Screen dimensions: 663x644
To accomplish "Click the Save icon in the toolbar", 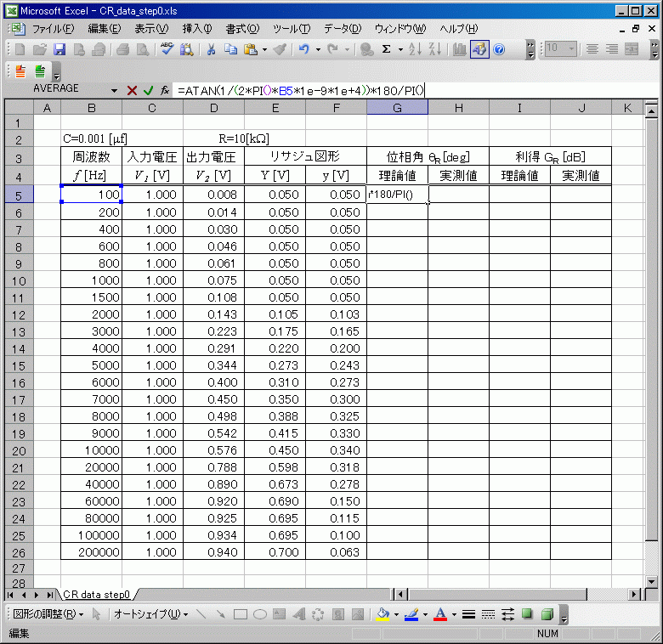I will pyautogui.click(x=59, y=49).
